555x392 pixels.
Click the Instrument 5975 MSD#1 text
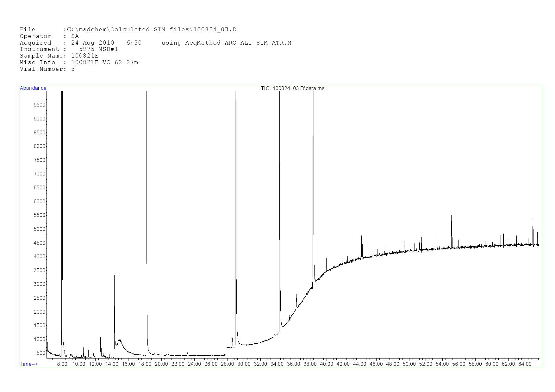pyautogui.click(x=98, y=49)
